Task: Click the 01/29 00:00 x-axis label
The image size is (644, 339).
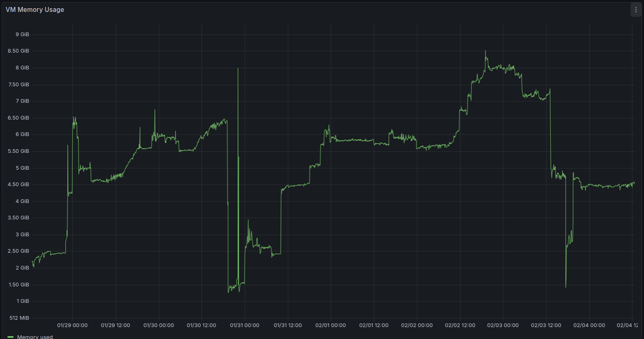Action: [x=72, y=325]
